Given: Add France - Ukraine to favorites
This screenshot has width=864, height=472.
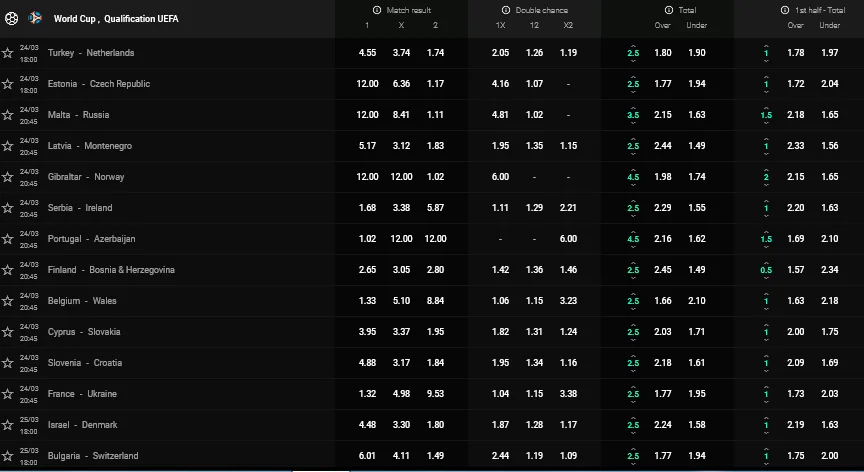Looking at the screenshot, I should pos(8,394).
